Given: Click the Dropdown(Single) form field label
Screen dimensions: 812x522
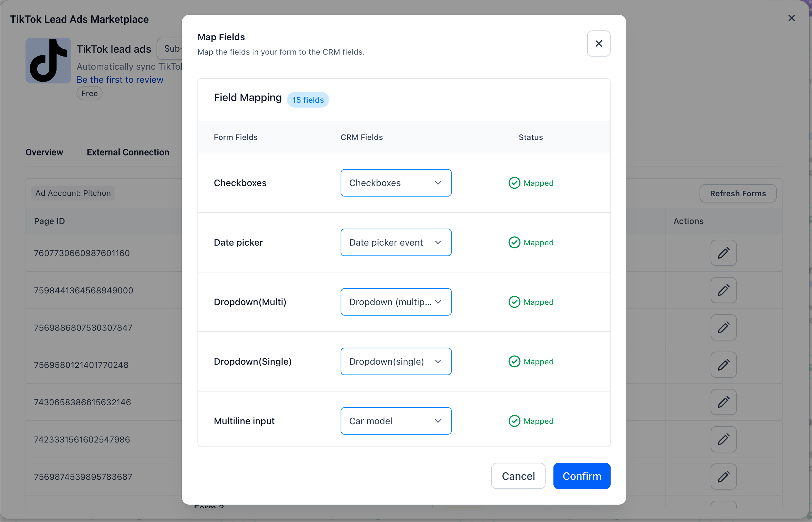Looking at the screenshot, I should [x=253, y=361].
